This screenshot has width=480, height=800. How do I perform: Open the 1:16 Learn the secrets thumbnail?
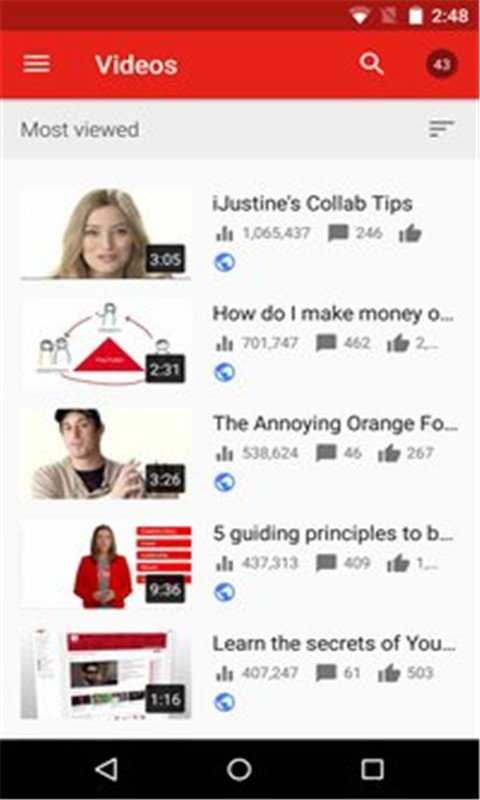pyautogui.click(x=106, y=674)
